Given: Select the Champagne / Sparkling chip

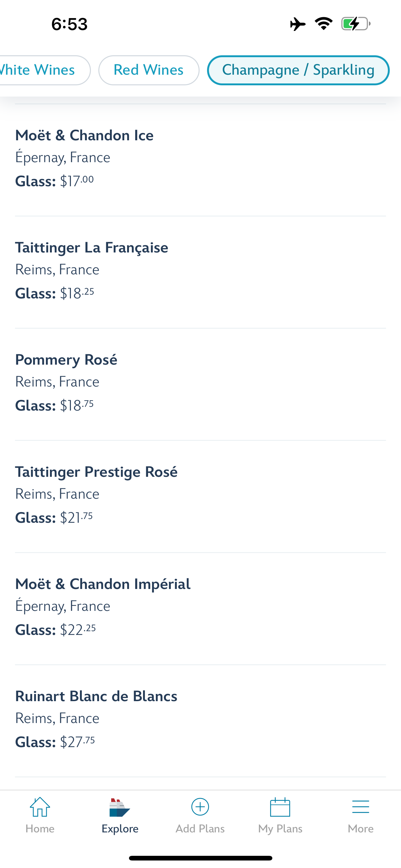Looking at the screenshot, I should pos(298,70).
